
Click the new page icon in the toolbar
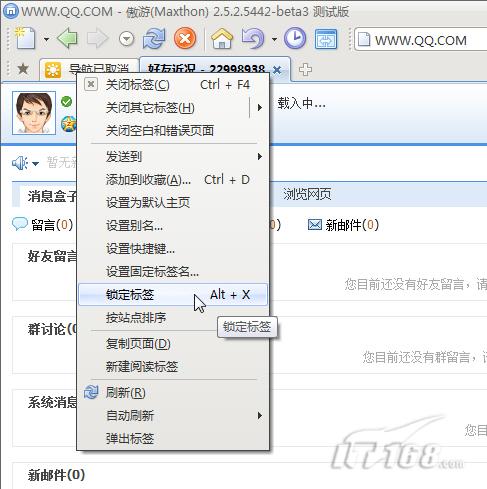coord(25,38)
